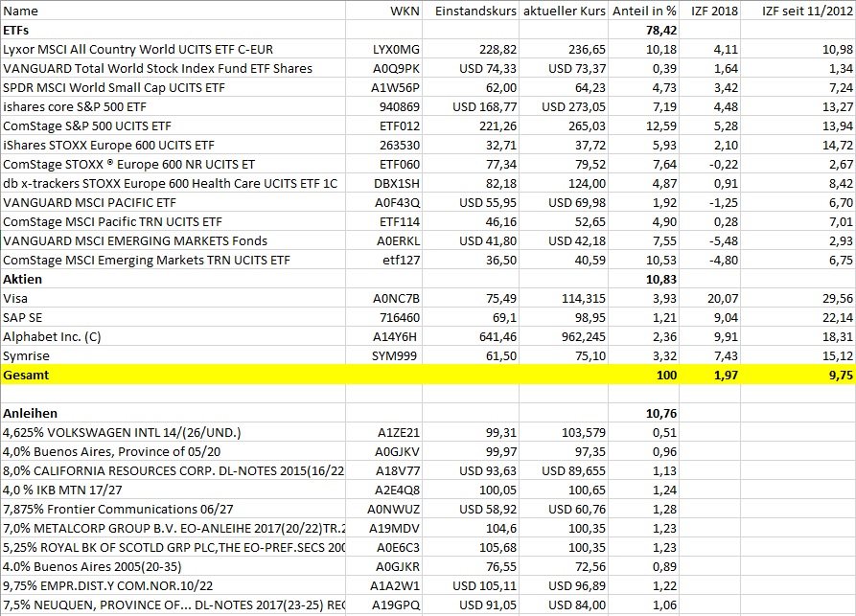Select 'ComStage MSCI Pacific TRN UCITS ETF' cell
This screenshot has width=856, height=616.
[x=173, y=221]
